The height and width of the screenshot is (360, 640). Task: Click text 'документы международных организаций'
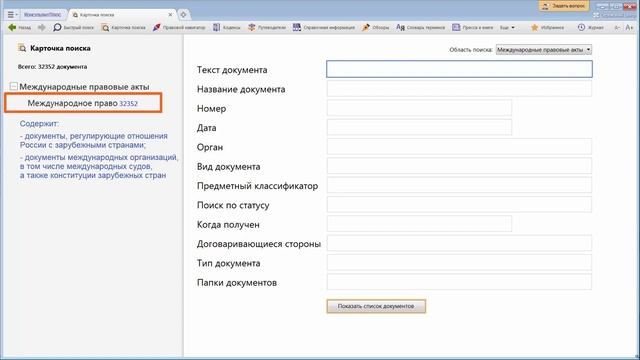click(100, 157)
